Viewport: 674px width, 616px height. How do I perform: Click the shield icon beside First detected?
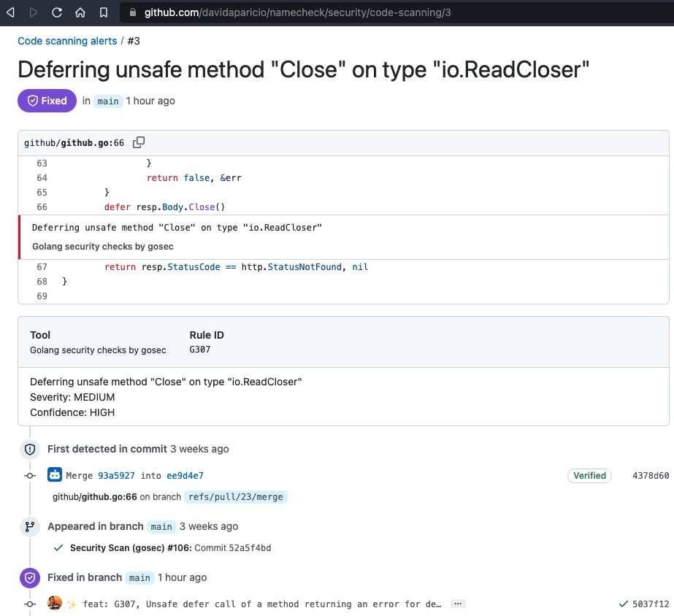(29, 449)
